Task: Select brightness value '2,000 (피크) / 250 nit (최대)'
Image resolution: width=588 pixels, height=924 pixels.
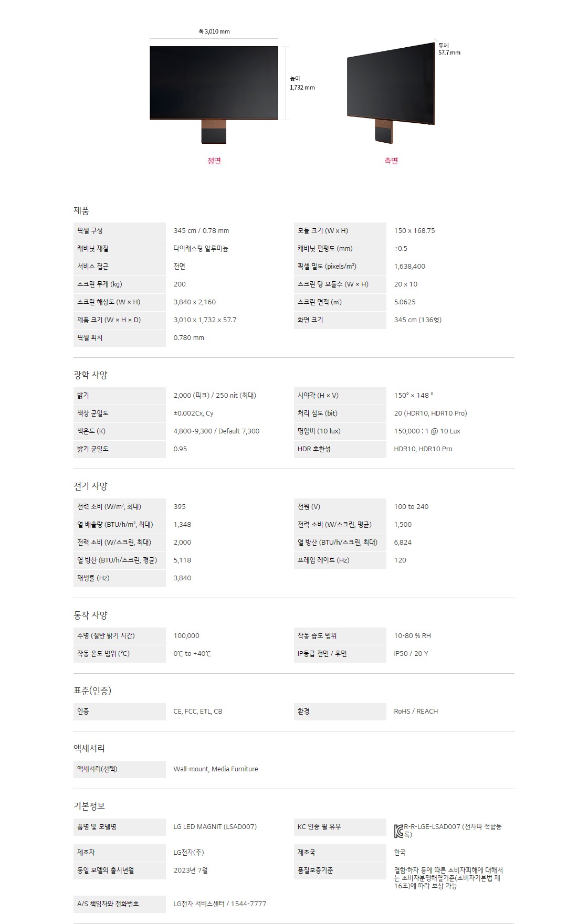Action: click(x=215, y=396)
